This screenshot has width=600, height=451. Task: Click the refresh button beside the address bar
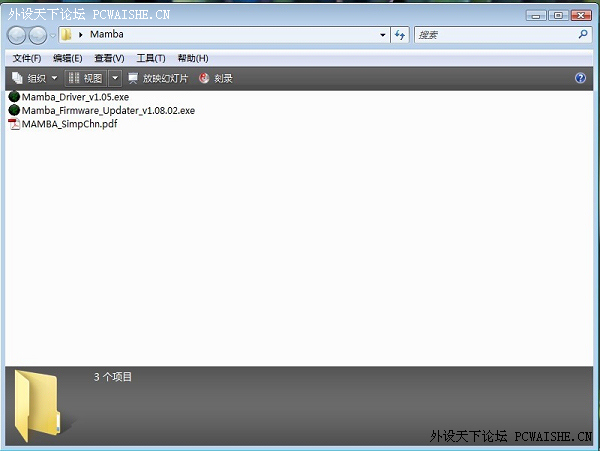[400, 35]
